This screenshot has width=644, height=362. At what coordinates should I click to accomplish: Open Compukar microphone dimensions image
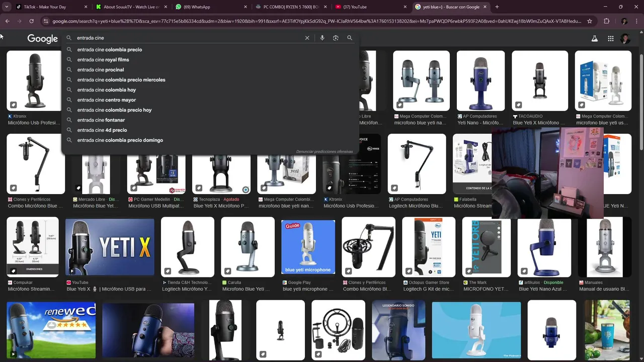coord(33,247)
